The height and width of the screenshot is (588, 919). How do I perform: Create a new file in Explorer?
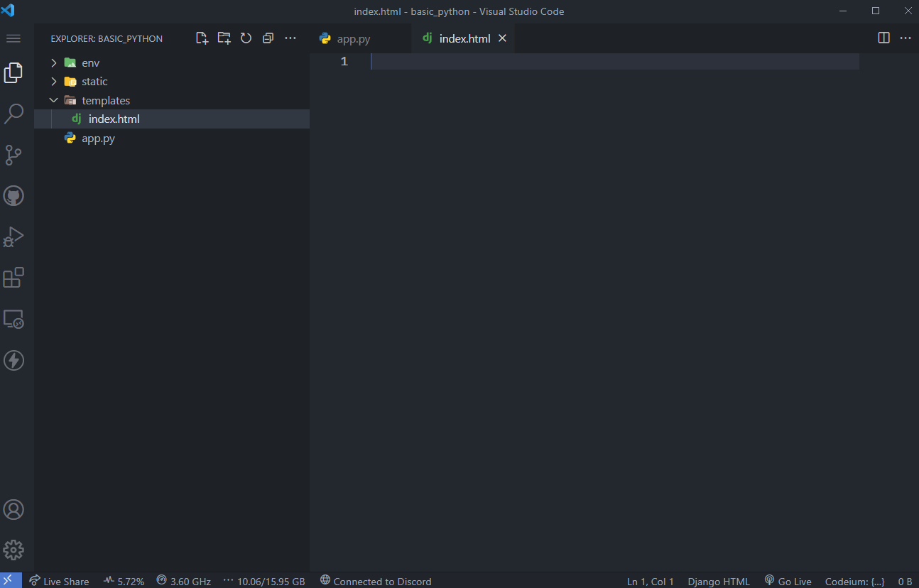202,38
